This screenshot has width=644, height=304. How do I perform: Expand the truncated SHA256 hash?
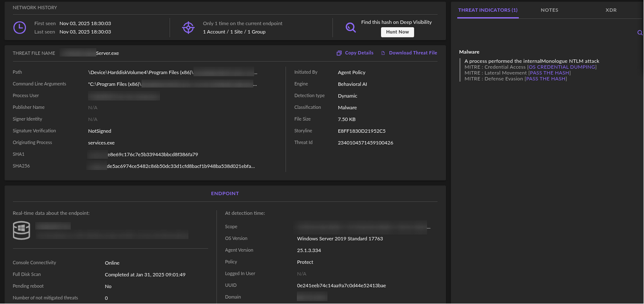click(x=253, y=165)
